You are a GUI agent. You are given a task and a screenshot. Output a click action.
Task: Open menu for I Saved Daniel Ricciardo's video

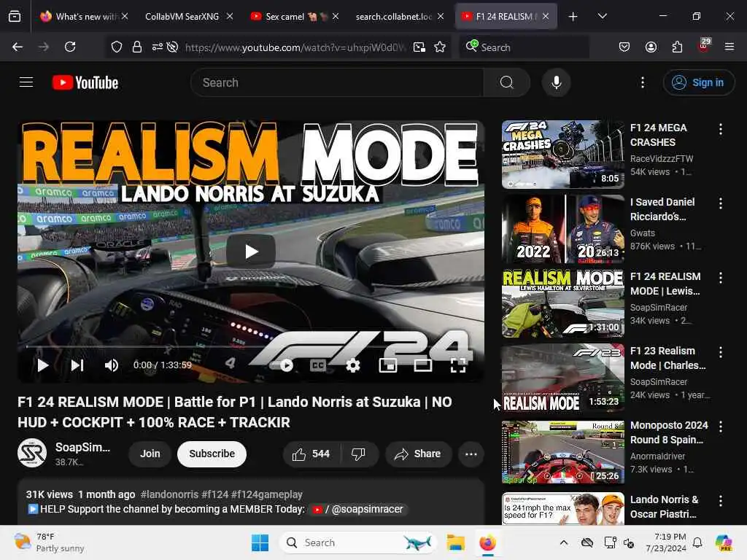pyautogui.click(x=720, y=203)
